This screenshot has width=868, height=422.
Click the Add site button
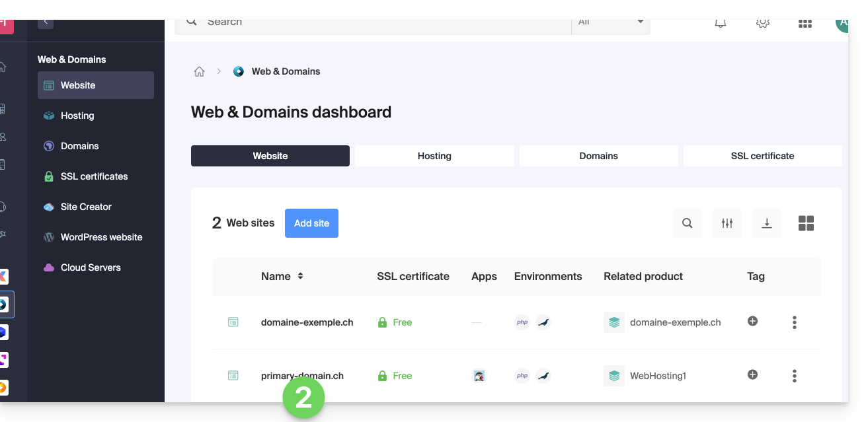click(x=311, y=223)
